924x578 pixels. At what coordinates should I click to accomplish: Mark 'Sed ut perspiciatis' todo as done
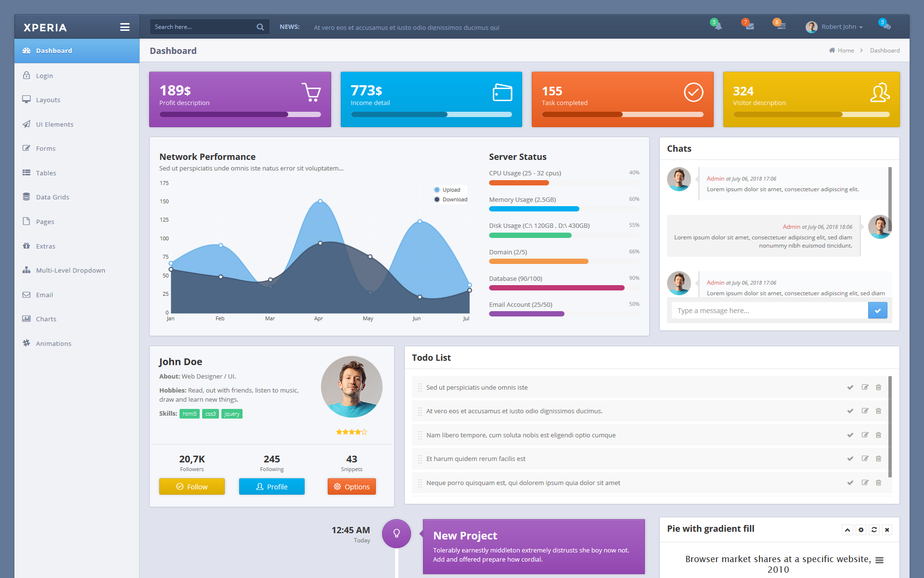tap(850, 387)
